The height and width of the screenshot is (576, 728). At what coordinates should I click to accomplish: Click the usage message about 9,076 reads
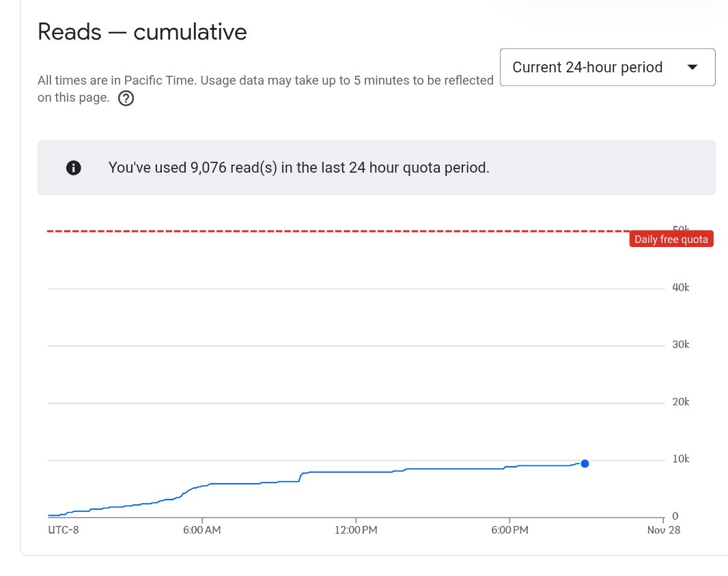point(298,167)
